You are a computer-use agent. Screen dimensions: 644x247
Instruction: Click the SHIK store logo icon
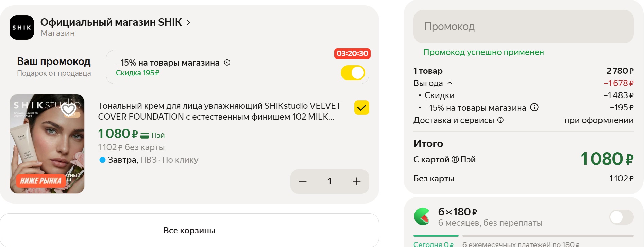(22, 28)
